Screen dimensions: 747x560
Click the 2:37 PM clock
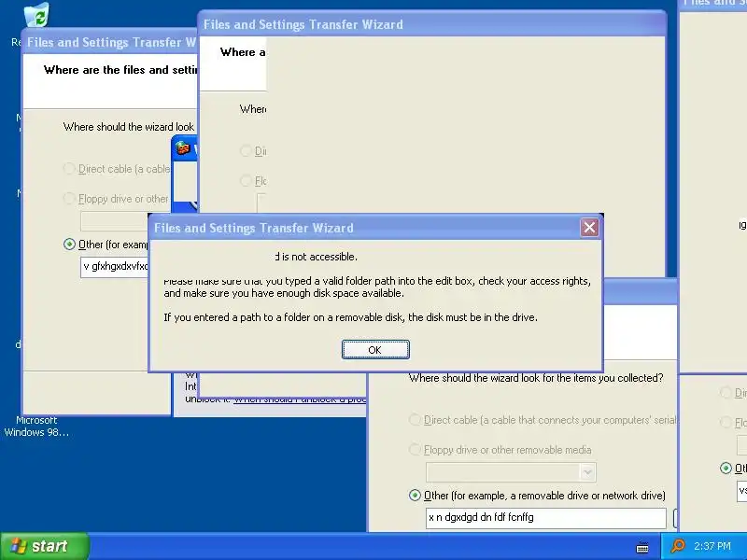click(x=712, y=546)
